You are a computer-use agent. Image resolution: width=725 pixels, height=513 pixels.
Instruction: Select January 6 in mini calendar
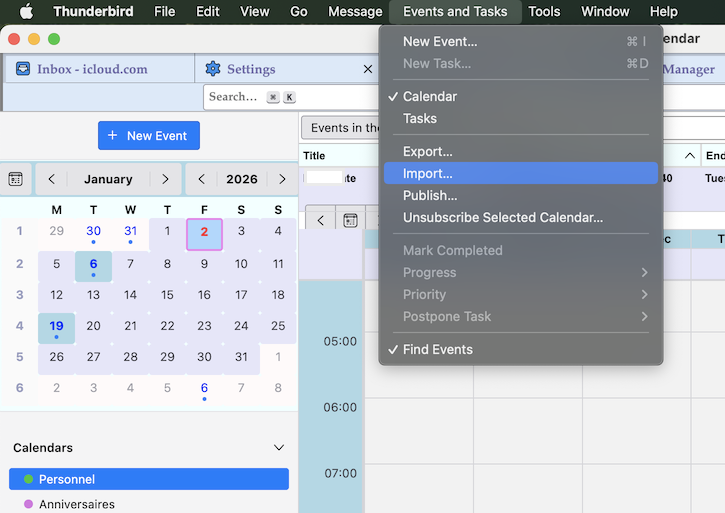point(93,266)
